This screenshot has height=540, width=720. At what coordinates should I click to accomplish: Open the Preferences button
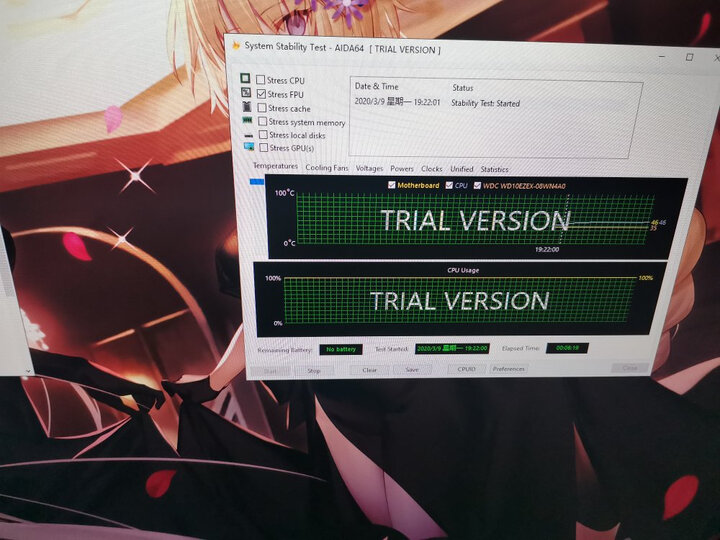(x=509, y=369)
